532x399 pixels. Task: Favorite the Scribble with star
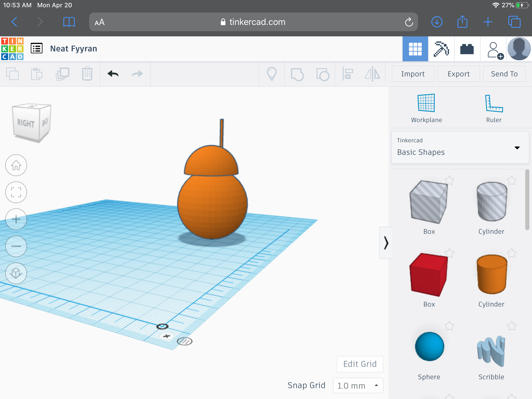pos(512,326)
